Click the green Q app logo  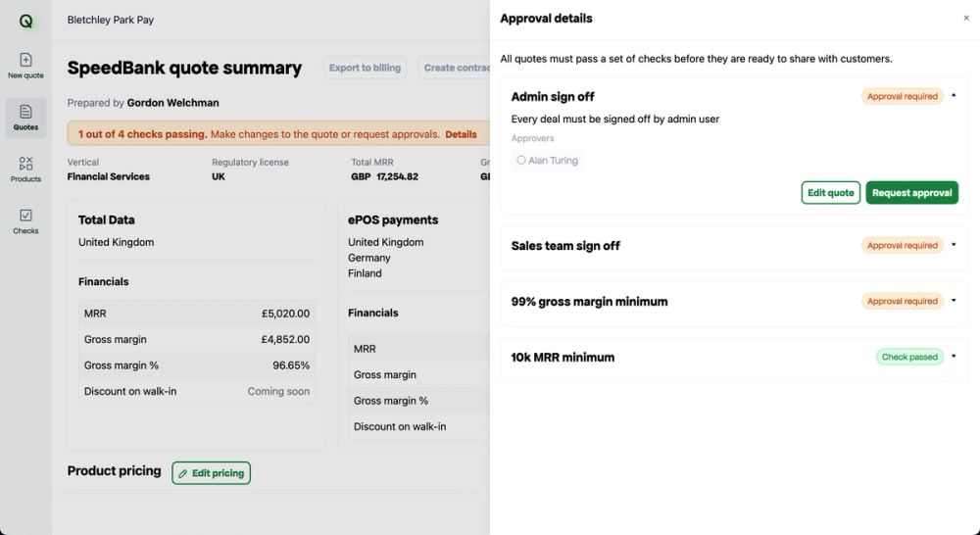tap(26, 21)
